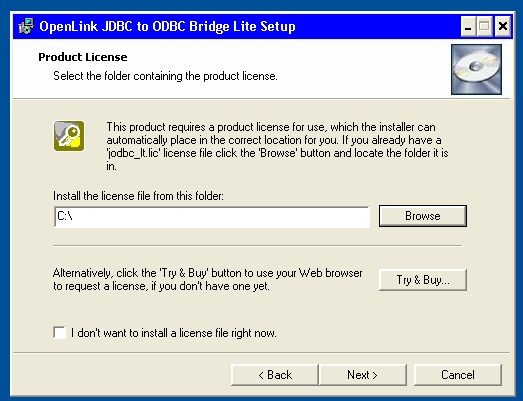
Task: Proceed with the Next > button
Action: tap(363, 375)
